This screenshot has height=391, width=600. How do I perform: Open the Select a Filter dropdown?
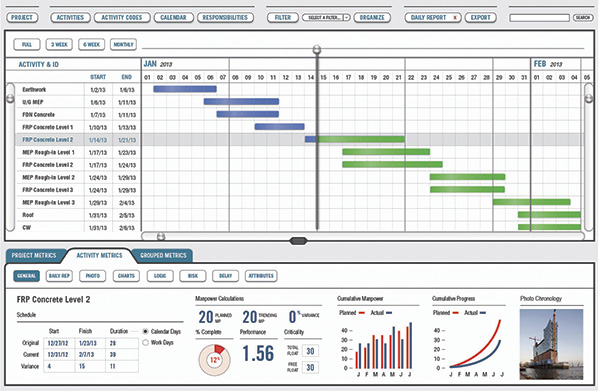click(326, 18)
